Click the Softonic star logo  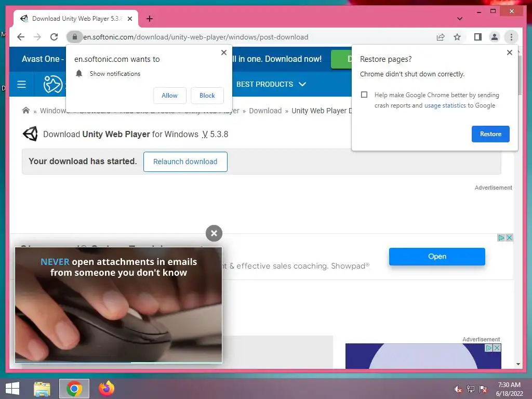click(53, 84)
